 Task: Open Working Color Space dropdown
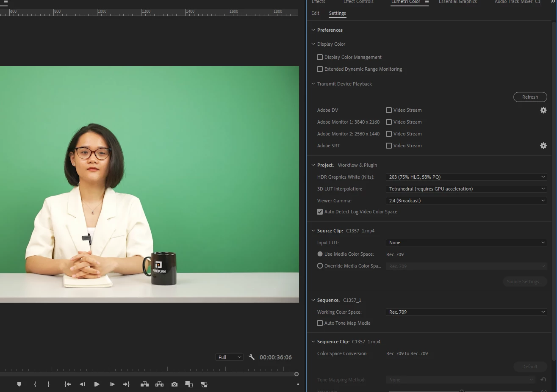pyautogui.click(x=466, y=312)
